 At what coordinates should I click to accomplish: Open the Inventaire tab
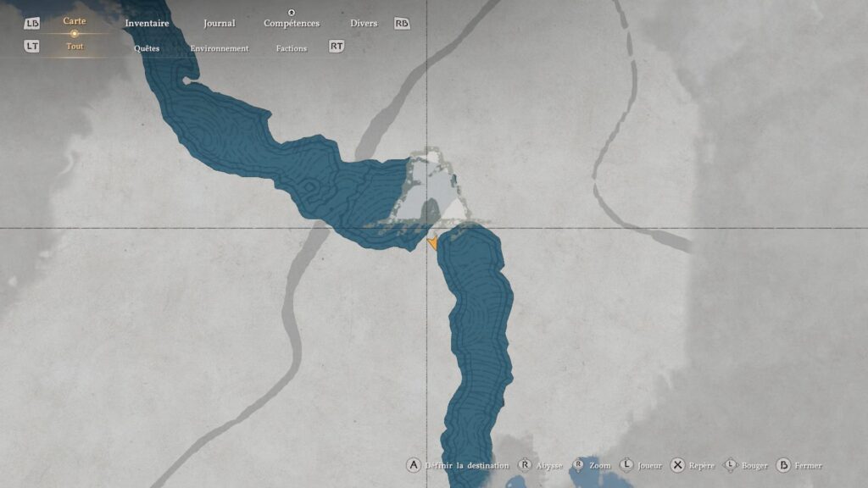147,24
